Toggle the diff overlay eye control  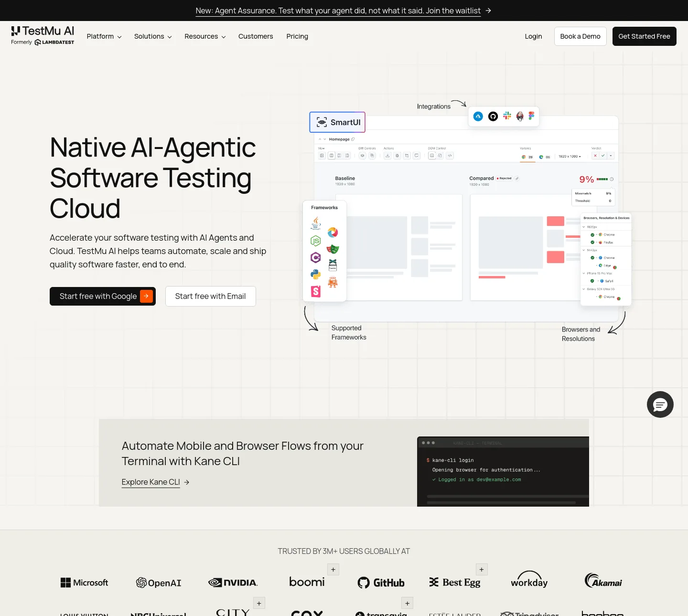pyautogui.click(x=362, y=156)
